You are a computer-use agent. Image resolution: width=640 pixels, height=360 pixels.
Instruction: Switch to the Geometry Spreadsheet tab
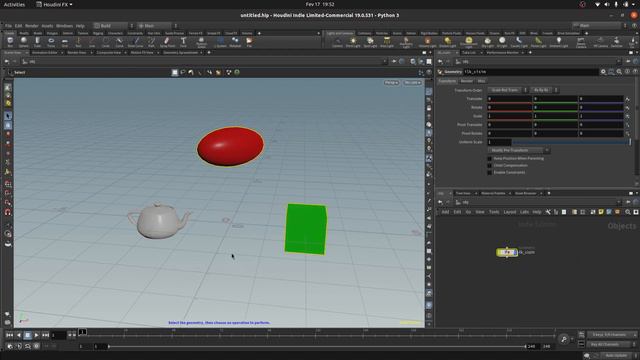[x=180, y=53]
